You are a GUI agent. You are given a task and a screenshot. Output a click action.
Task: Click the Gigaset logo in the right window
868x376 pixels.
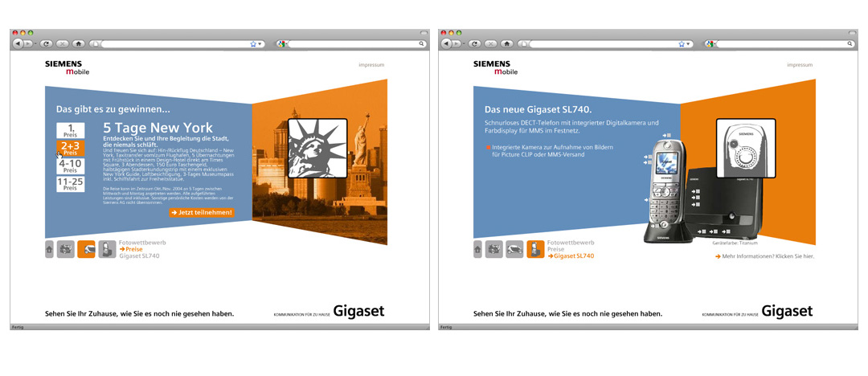(x=787, y=311)
